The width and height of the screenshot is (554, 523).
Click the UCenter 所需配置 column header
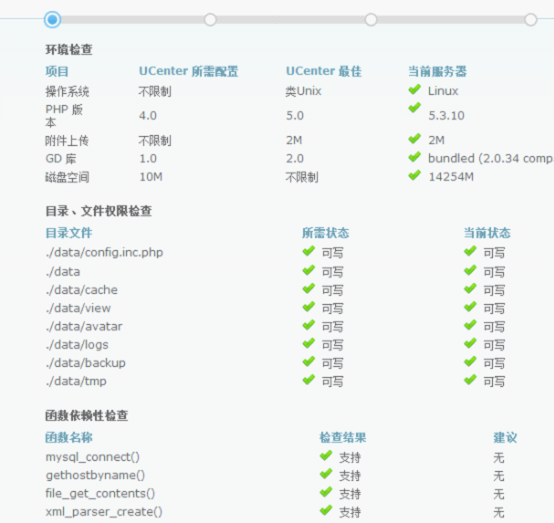(188, 71)
